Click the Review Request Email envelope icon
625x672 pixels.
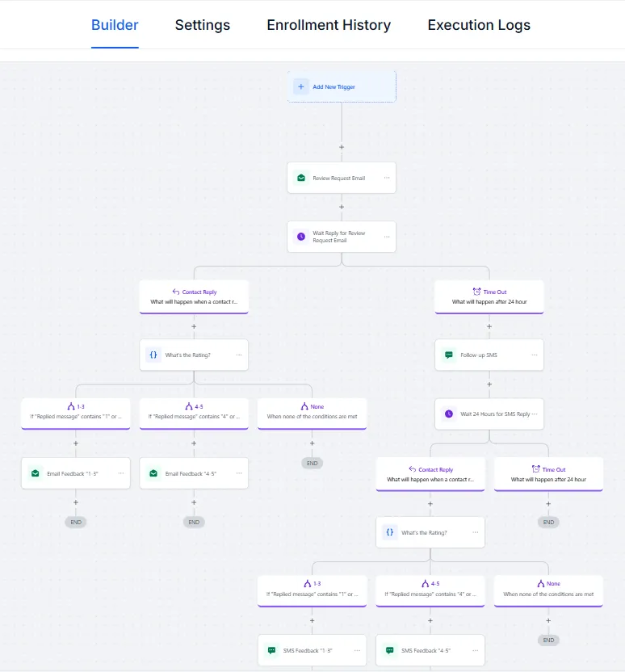(301, 178)
